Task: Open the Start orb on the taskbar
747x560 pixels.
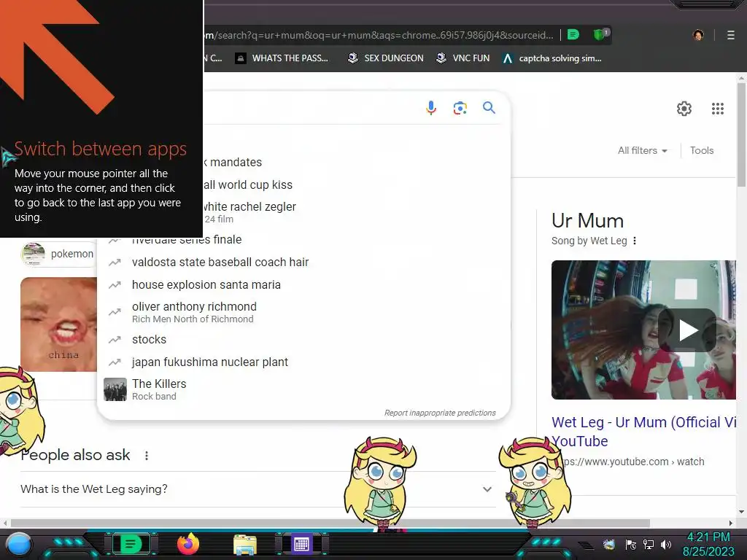Action: (x=18, y=544)
